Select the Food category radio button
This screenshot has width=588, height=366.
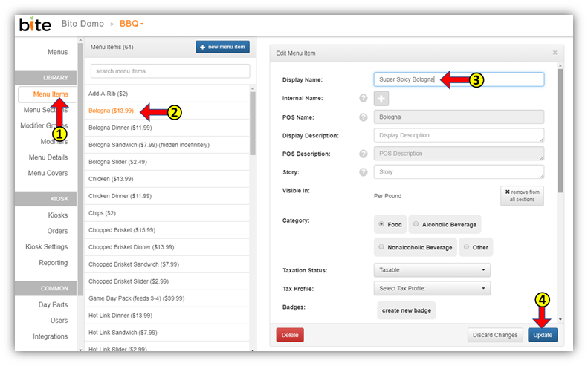tap(381, 224)
